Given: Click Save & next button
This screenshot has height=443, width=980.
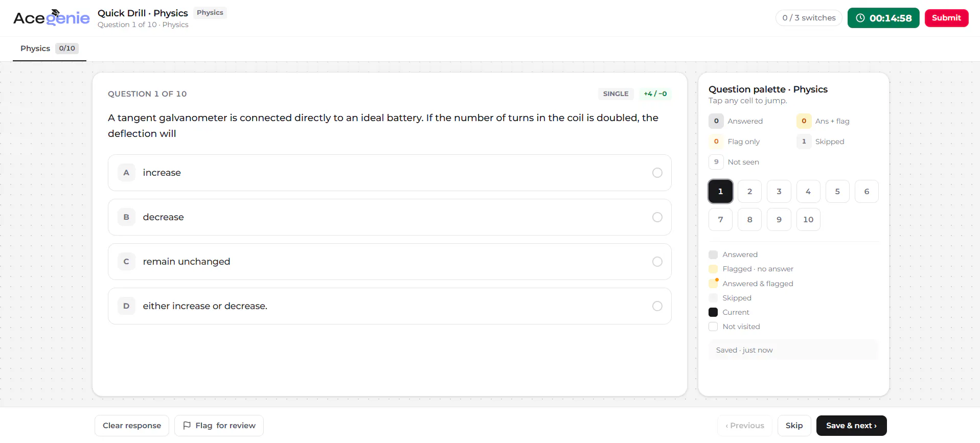Looking at the screenshot, I should tap(851, 426).
